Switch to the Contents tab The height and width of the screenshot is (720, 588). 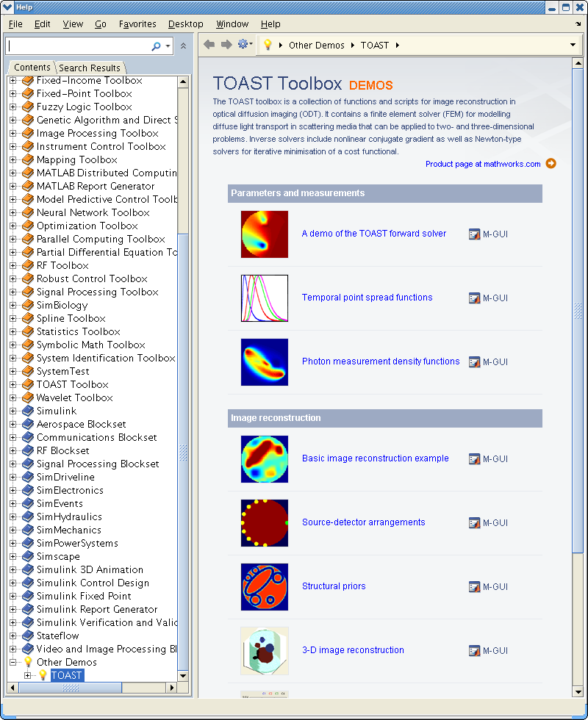coord(32,68)
